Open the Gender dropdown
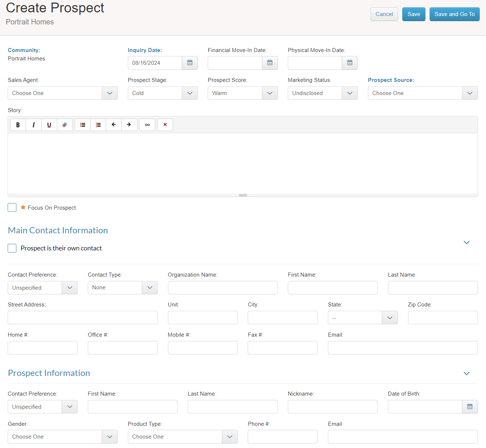This screenshot has height=448, width=486. [x=63, y=437]
